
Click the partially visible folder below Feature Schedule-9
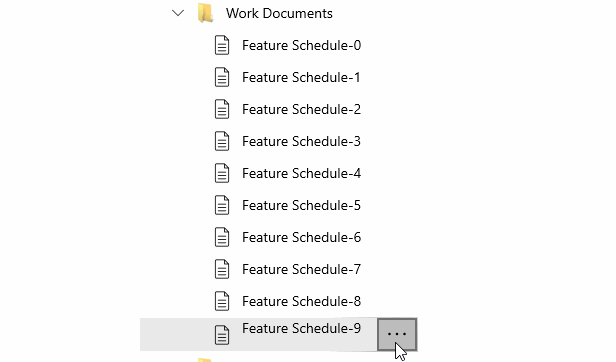coord(205,360)
